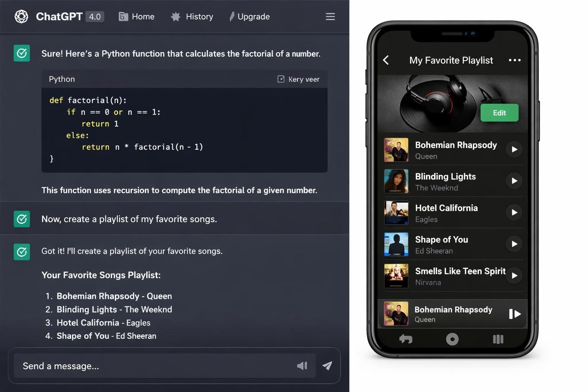Tap the center record icon in phone nav
Image resolution: width=588 pixels, height=392 pixels.
click(452, 339)
